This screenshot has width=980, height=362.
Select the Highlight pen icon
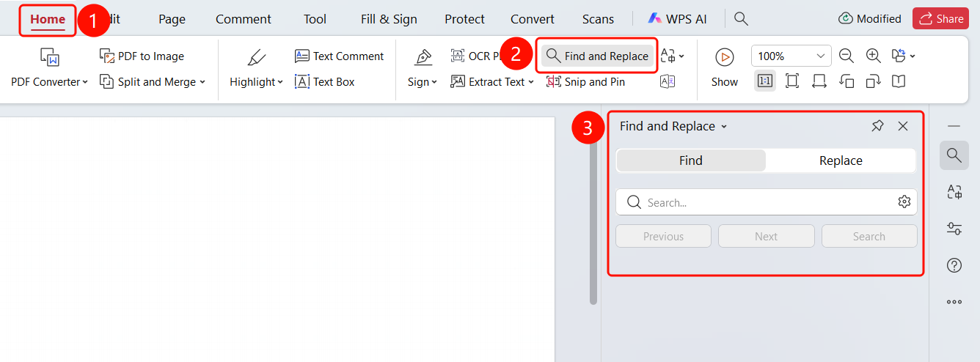point(256,56)
